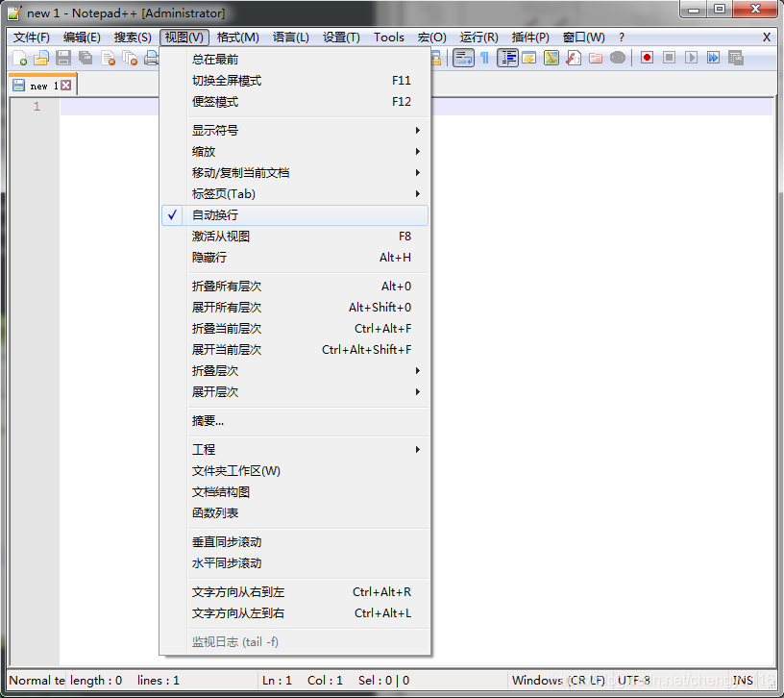Expand the 移动/复制当前文档 submenu
Image resolution: width=784 pixels, height=698 pixels.
(295, 173)
